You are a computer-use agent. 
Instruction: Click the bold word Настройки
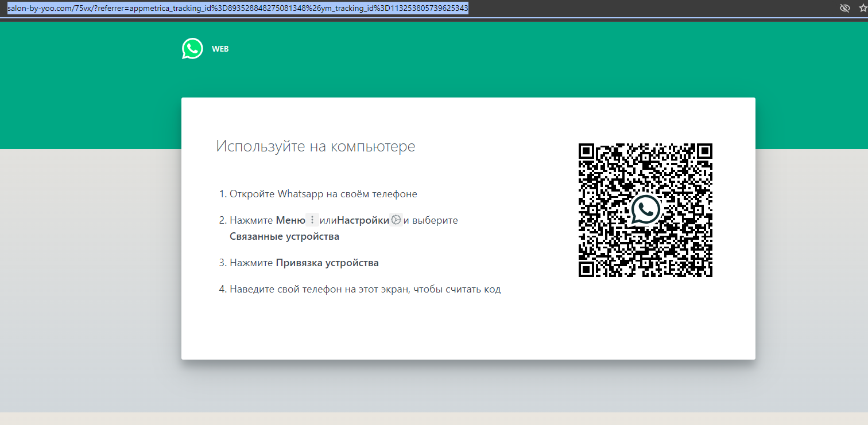[x=363, y=220]
